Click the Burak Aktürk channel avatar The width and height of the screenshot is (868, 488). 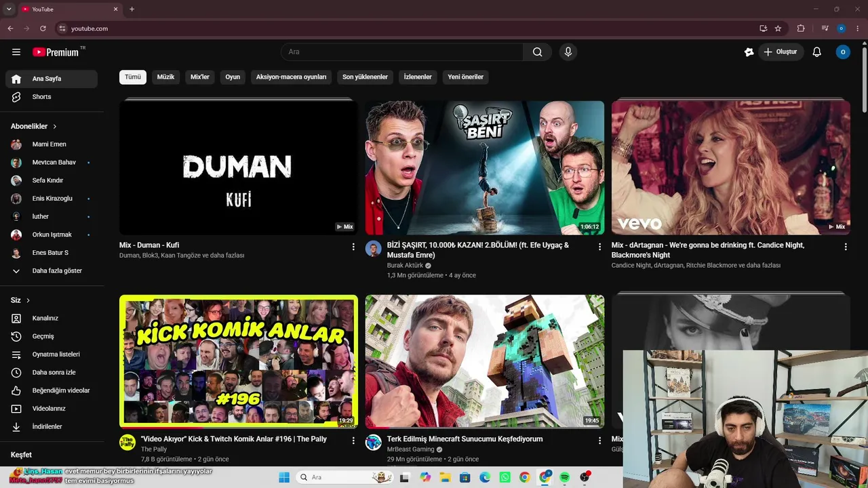pos(374,249)
